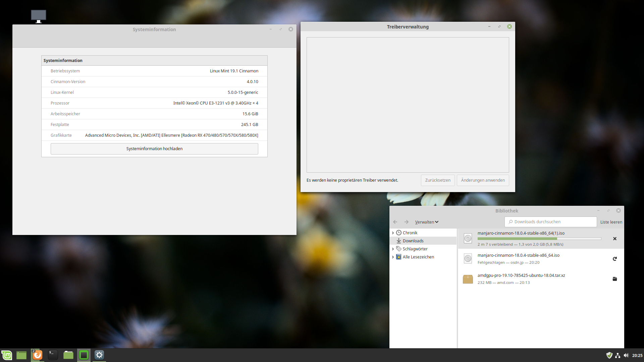
Task: Expand the Chronik tree item
Action: coord(393,233)
